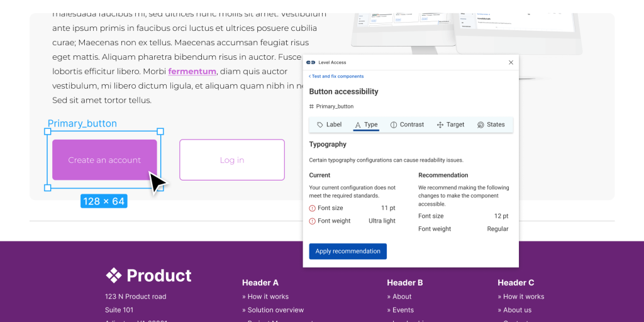Click the Product diamond logo in footer
The width and height of the screenshot is (644, 322).
click(113, 275)
